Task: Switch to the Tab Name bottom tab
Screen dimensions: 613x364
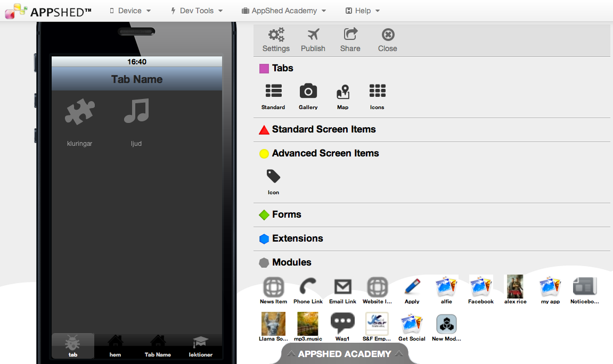Action: pos(158,346)
